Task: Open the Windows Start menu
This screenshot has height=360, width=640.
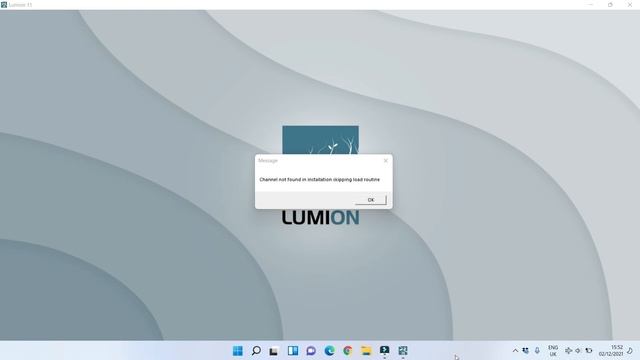Action: click(x=238, y=351)
